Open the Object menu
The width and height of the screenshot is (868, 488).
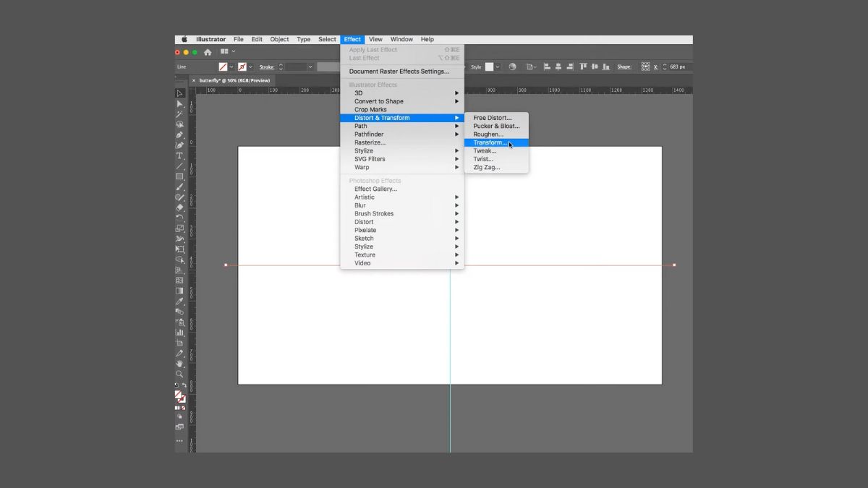[279, 40]
